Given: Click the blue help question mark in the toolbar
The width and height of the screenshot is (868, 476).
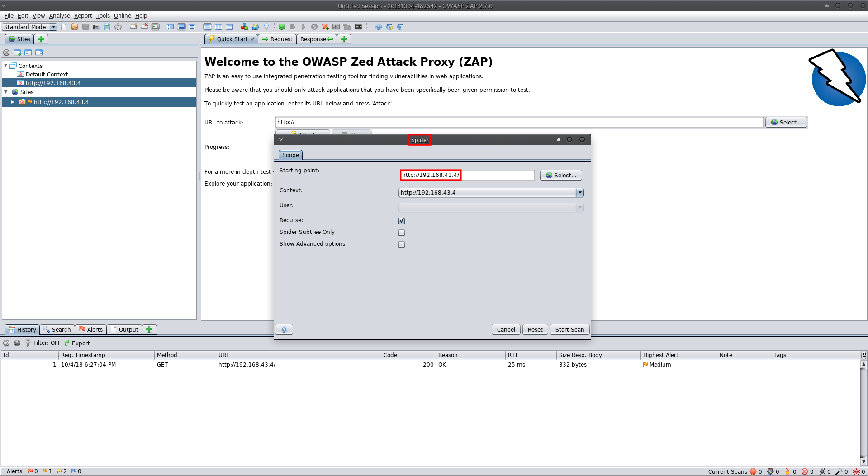Looking at the screenshot, I should pyautogui.click(x=379, y=27).
